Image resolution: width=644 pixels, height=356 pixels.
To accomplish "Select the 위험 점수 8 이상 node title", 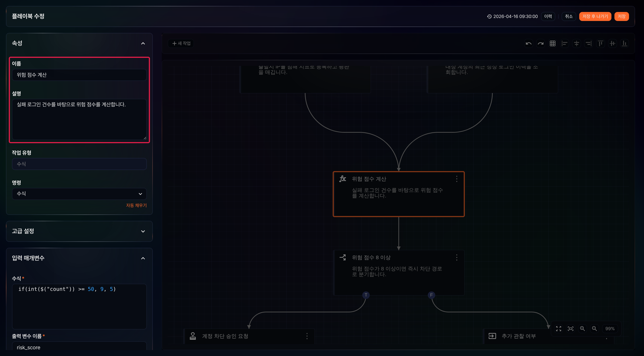I will tap(371, 258).
